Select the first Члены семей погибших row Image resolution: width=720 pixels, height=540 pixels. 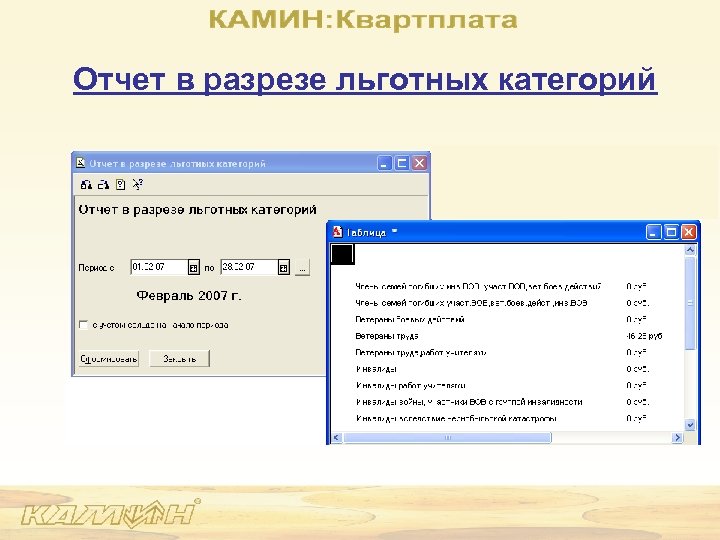coord(478,287)
